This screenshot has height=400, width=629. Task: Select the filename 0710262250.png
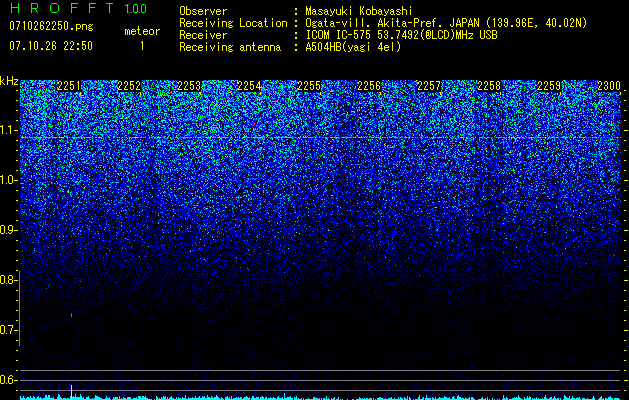coord(51,26)
